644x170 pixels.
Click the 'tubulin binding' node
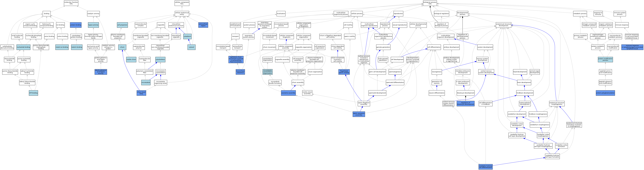[76, 47]
